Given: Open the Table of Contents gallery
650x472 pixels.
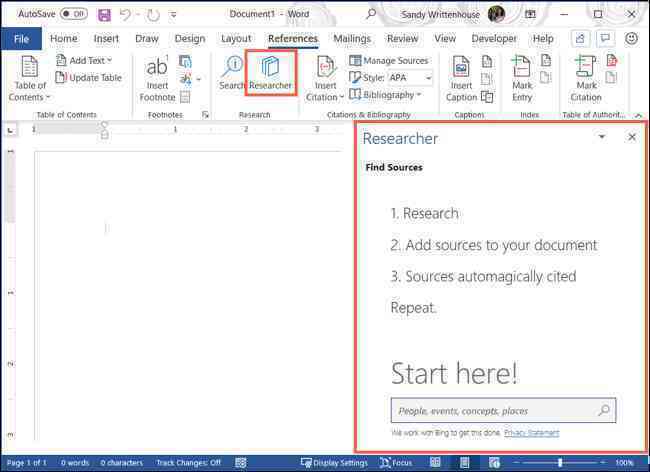Looking at the screenshot, I should (x=29, y=79).
